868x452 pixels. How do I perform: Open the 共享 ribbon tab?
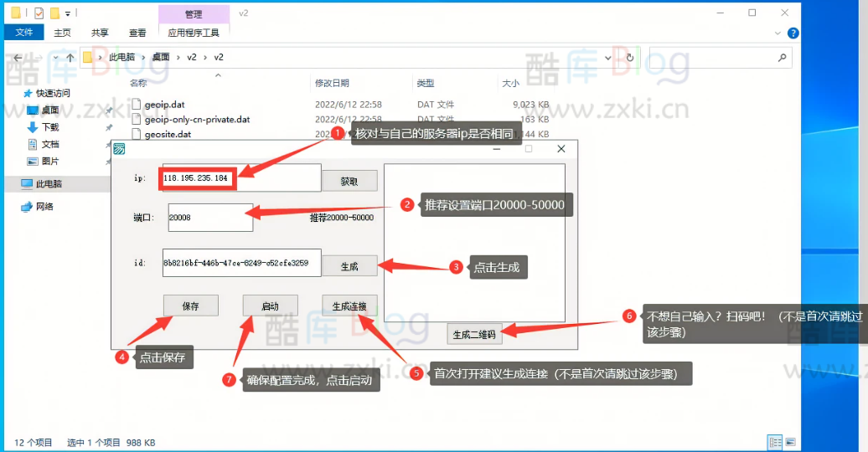coord(100,33)
